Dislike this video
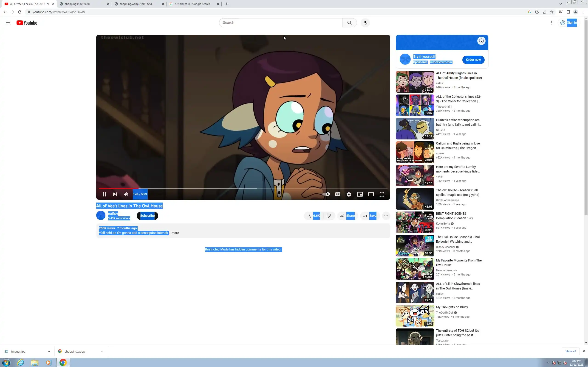This screenshot has height=367, width=588. pos(328,216)
